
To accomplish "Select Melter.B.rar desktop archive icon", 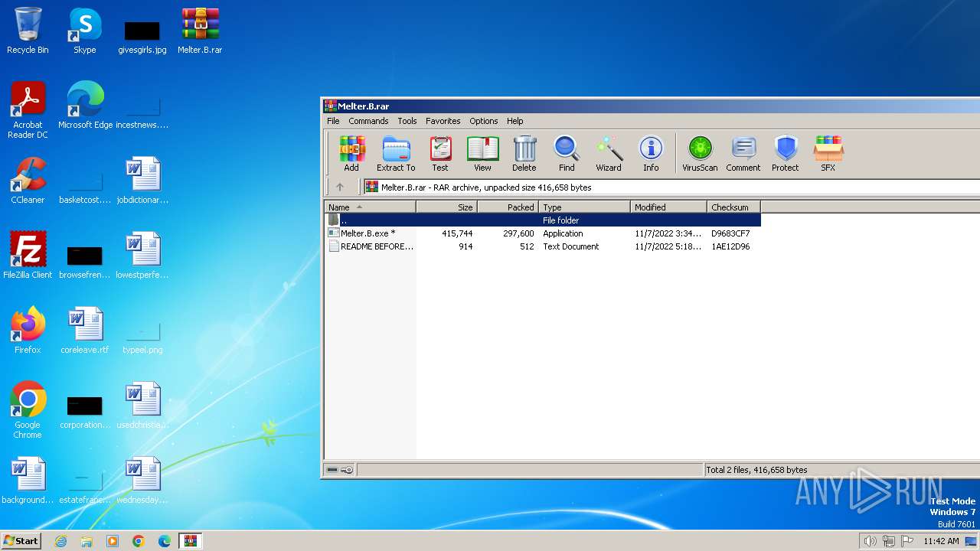I will [200, 31].
